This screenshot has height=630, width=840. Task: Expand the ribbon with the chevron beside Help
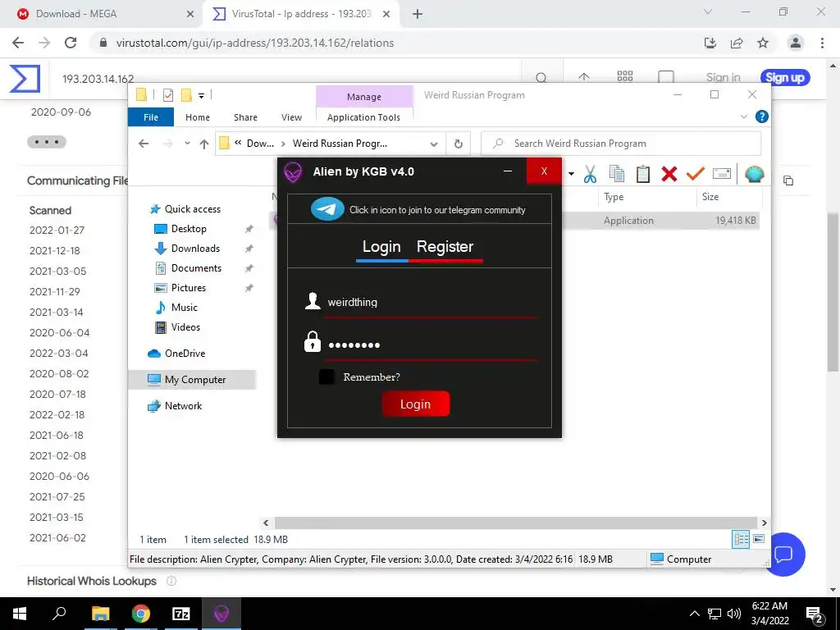click(743, 116)
